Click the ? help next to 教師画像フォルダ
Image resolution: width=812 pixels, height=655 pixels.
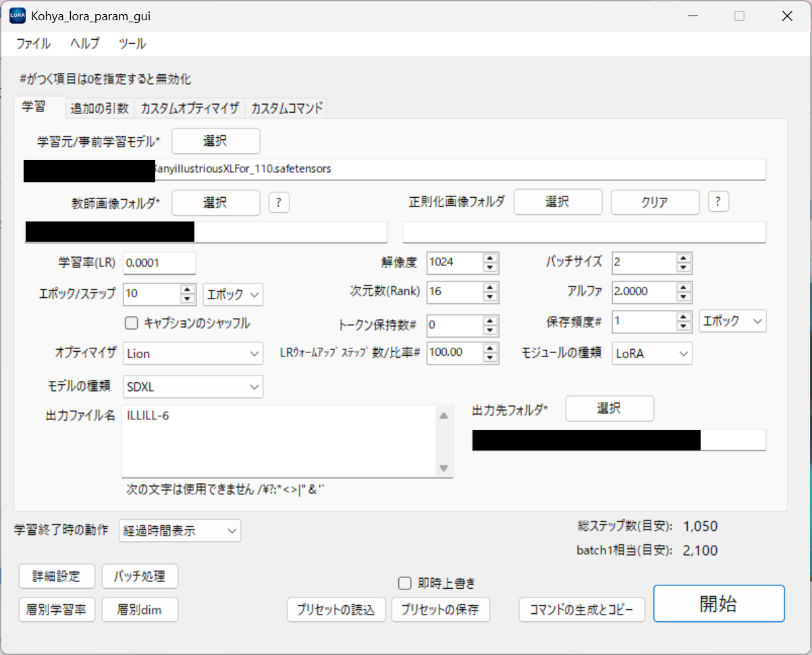point(279,202)
